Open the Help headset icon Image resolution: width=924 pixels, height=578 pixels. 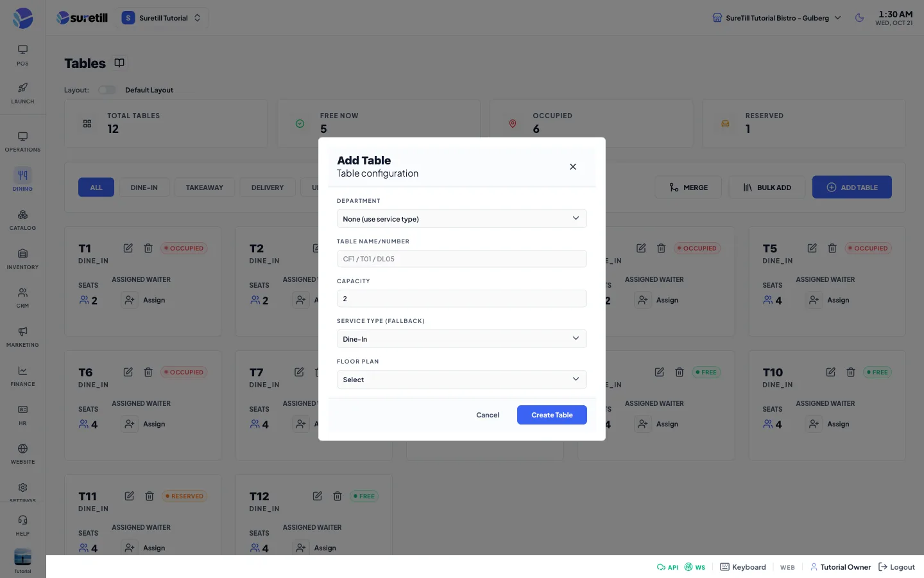(22, 525)
